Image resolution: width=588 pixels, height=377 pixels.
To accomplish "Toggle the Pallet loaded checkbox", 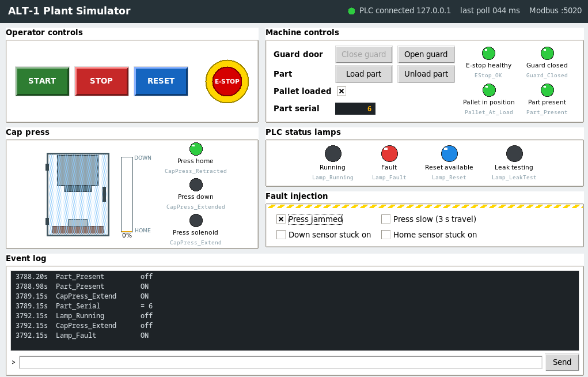I will pos(342,91).
